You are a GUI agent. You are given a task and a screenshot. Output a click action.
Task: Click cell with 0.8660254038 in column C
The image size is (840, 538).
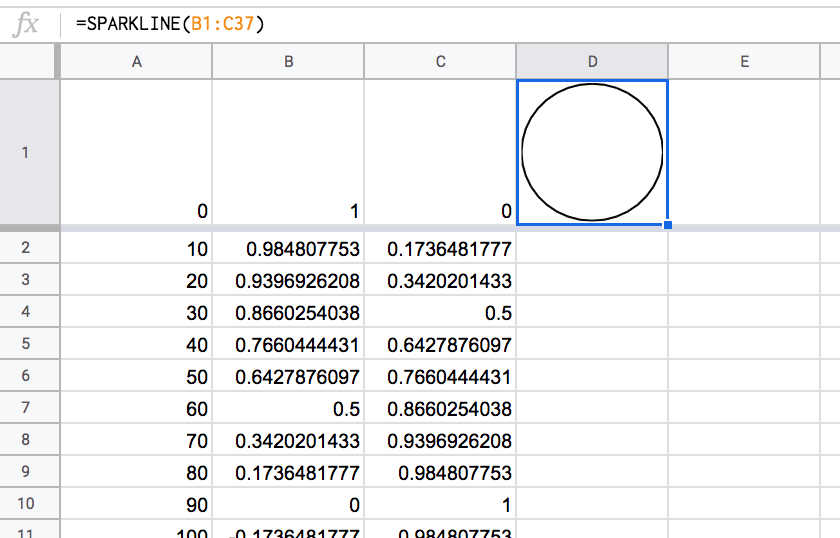440,407
